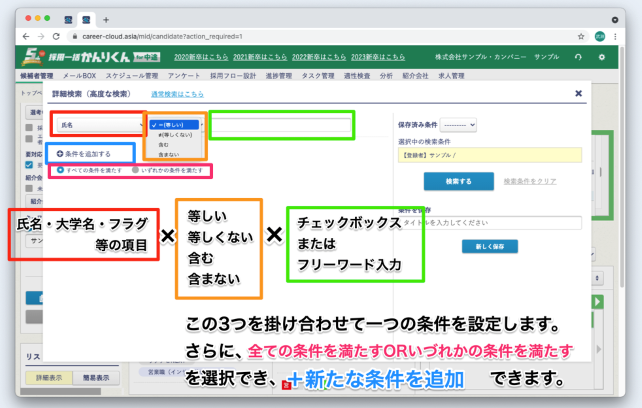Click the 選択中の検索条件 yellow box
This screenshot has width=642, height=408.
(490, 155)
